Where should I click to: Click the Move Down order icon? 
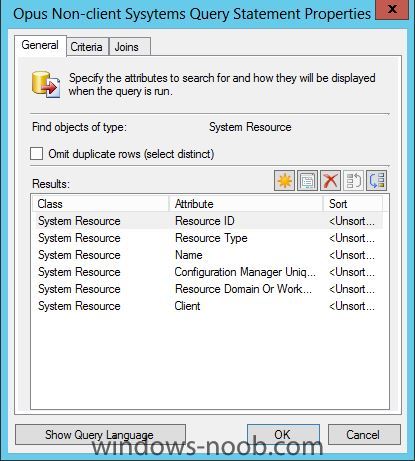[x=376, y=181]
